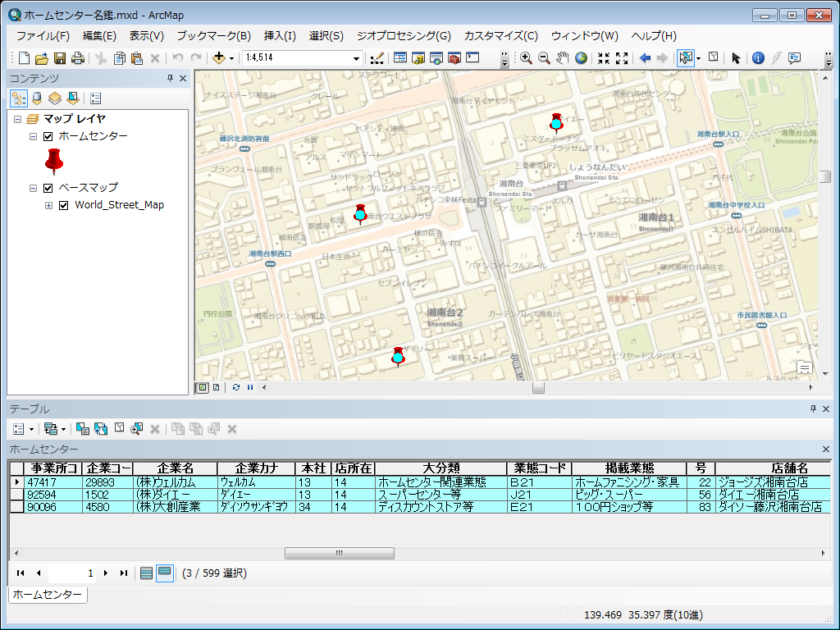Image resolution: width=840 pixels, height=630 pixels.
Task: Click the Clear Selected Features icon
Action: pyautogui.click(x=713, y=57)
